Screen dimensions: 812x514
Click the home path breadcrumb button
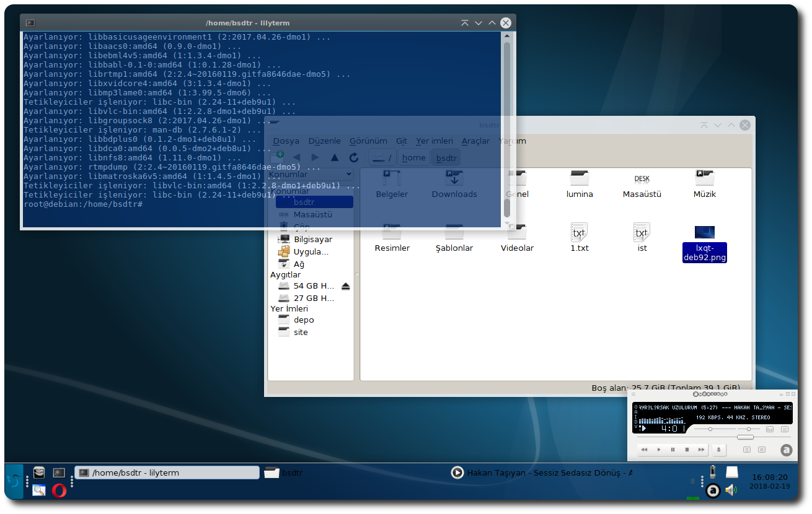point(413,157)
